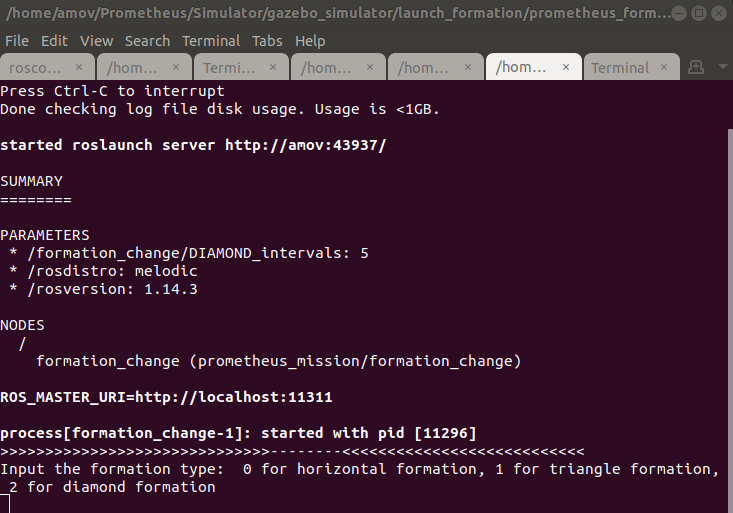Open the Tabs menu
Screen dimensions: 733x513
click(267, 41)
